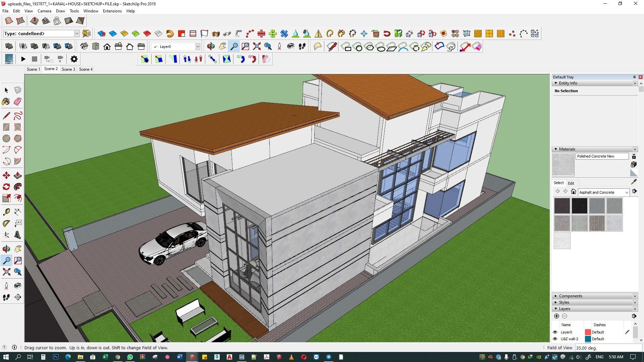
Task: Click the Add Layer plus icon
Action: tap(556, 316)
